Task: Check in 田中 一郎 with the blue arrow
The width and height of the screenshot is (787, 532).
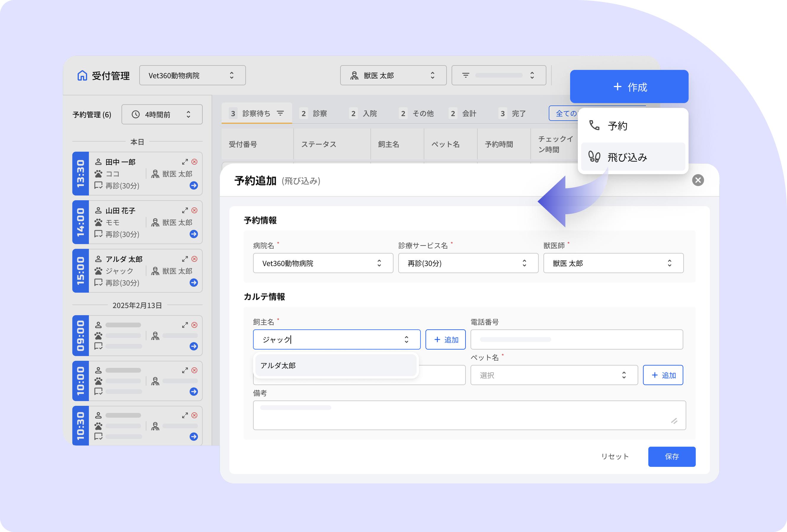Action: click(x=194, y=185)
